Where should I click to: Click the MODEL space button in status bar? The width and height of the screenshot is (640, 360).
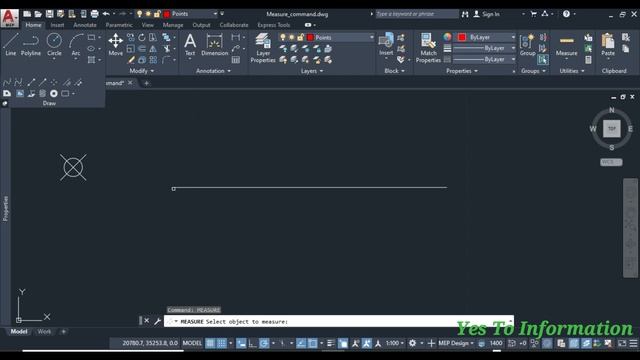click(192, 343)
